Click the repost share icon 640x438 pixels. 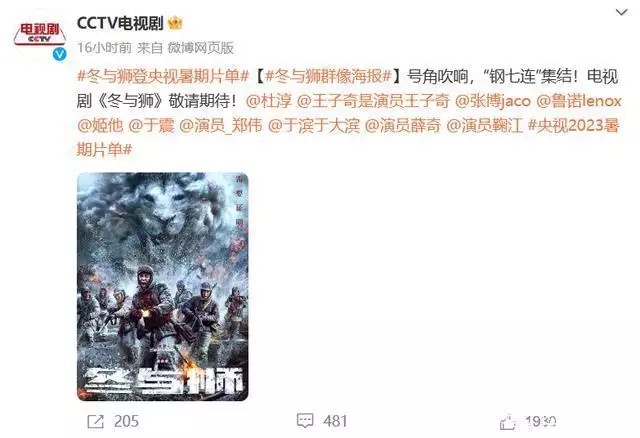click(96, 422)
